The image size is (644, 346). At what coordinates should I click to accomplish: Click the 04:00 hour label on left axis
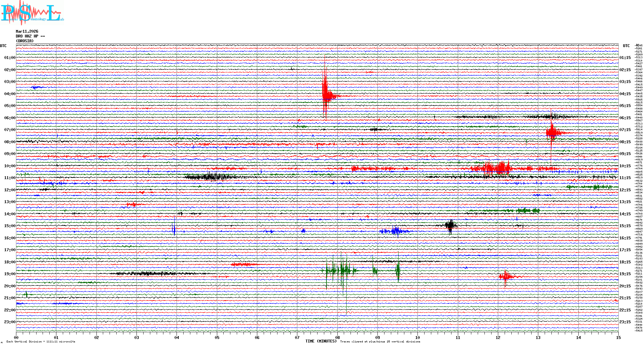pos(10,94)
